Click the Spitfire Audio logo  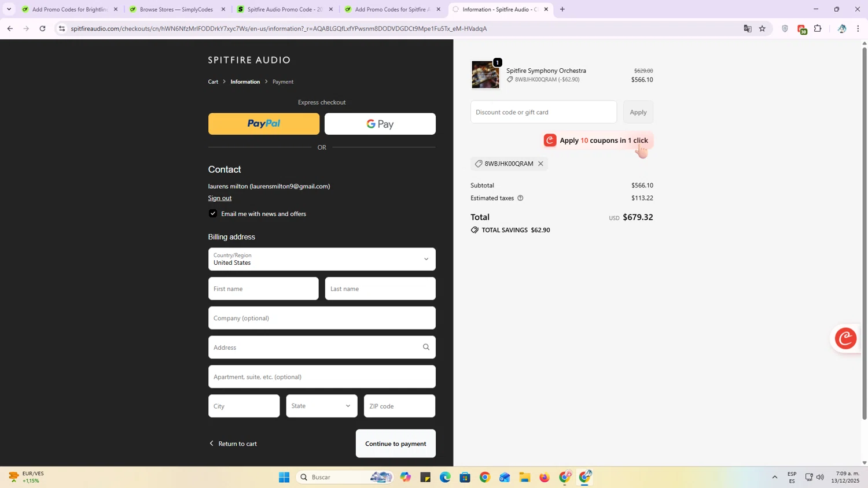[249, 60]
